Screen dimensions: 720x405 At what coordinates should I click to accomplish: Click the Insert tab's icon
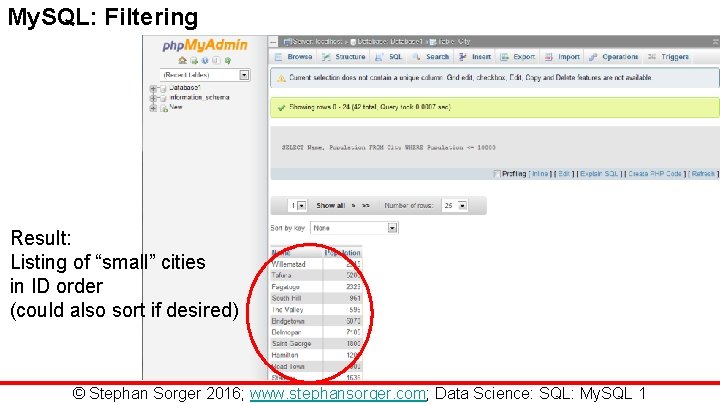[462, 56]
